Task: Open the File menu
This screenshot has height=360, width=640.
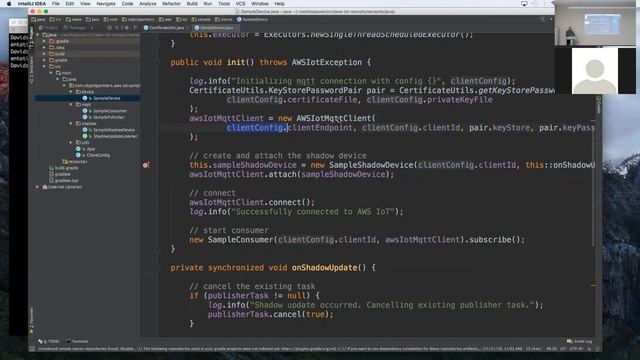Action: tap(55, 3)
